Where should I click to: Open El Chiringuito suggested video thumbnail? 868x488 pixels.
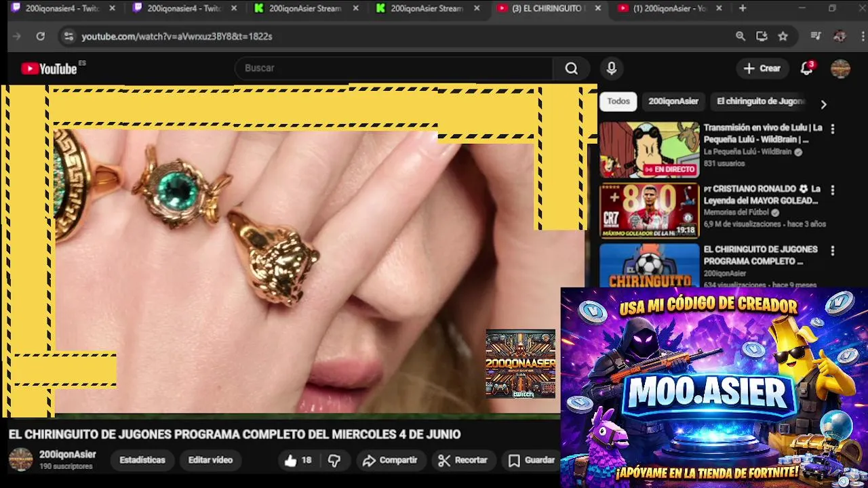pos(649,265)
